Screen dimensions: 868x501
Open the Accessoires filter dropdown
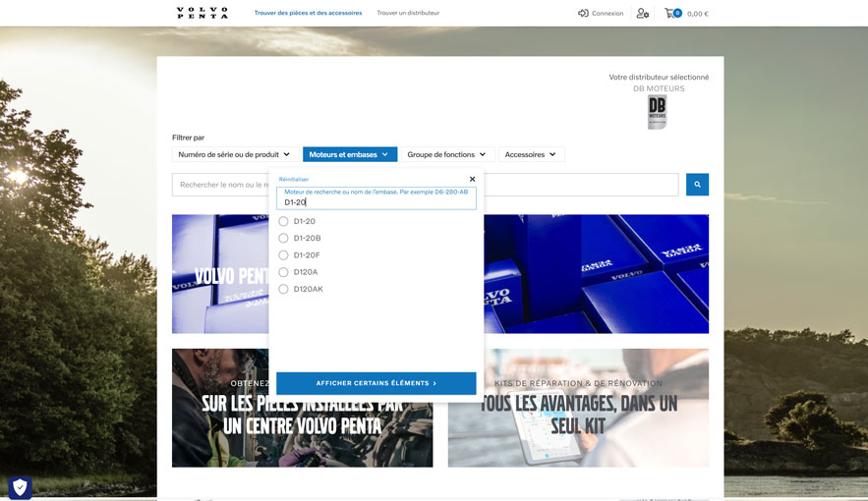tap(531, 154)
